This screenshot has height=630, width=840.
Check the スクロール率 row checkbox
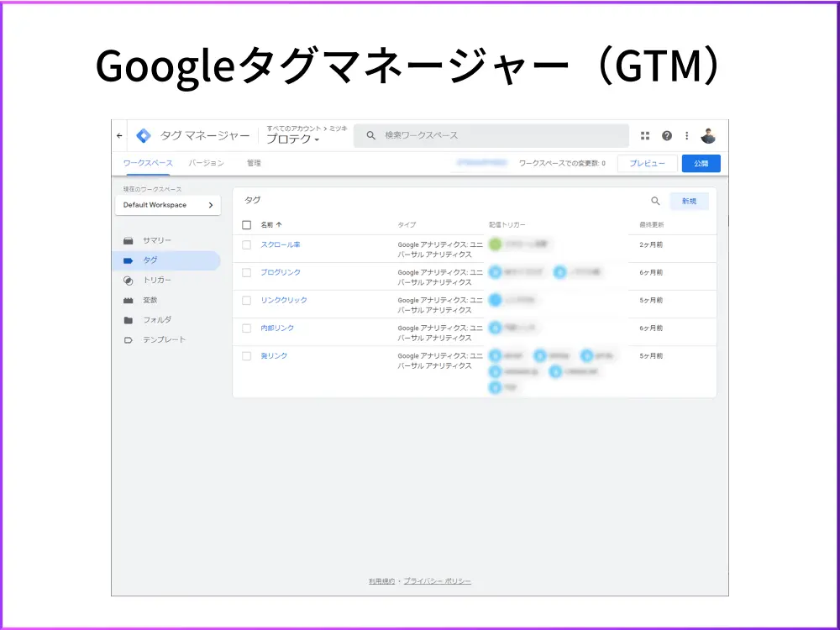pos(246,244)
